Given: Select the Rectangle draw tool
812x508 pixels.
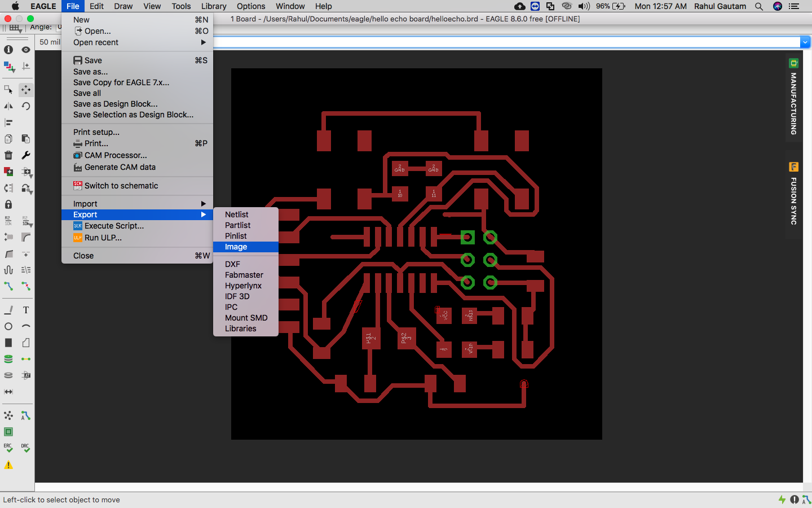Looking at the screenshot, I should coord(8,343).
